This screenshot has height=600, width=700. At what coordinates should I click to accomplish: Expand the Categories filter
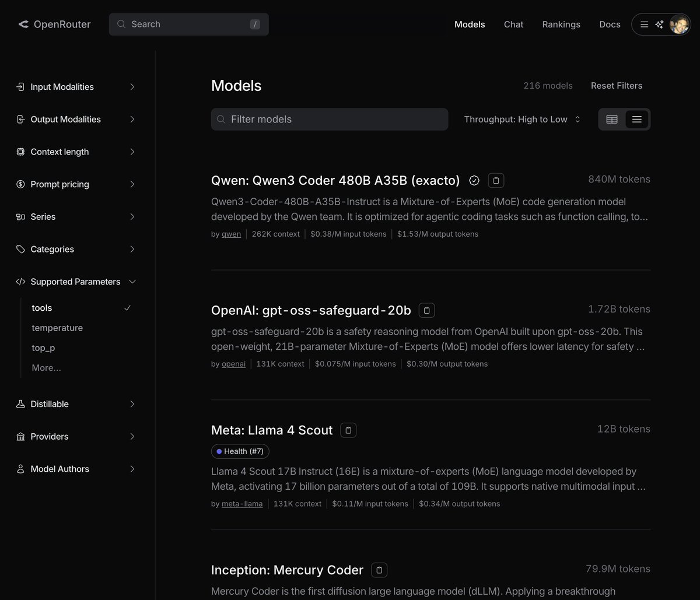pos(132,250)
